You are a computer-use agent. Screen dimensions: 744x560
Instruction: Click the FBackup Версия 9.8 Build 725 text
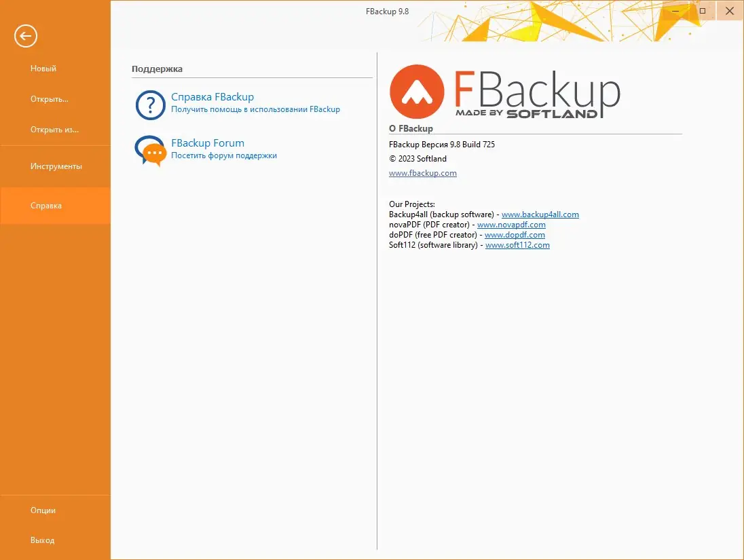442,145
